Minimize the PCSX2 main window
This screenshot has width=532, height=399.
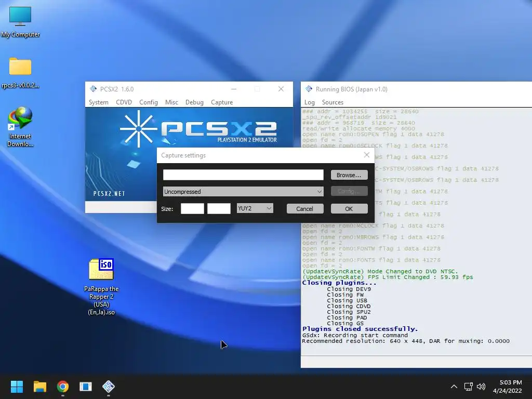[234, 89]
